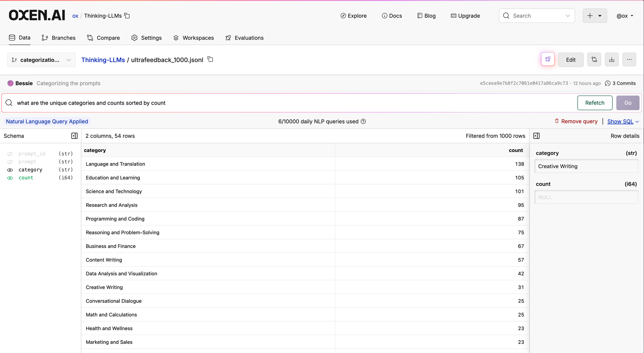The width and height of the screenshot is (644, 353).
Task: Click the Refetch button
Action: (594, 103)
